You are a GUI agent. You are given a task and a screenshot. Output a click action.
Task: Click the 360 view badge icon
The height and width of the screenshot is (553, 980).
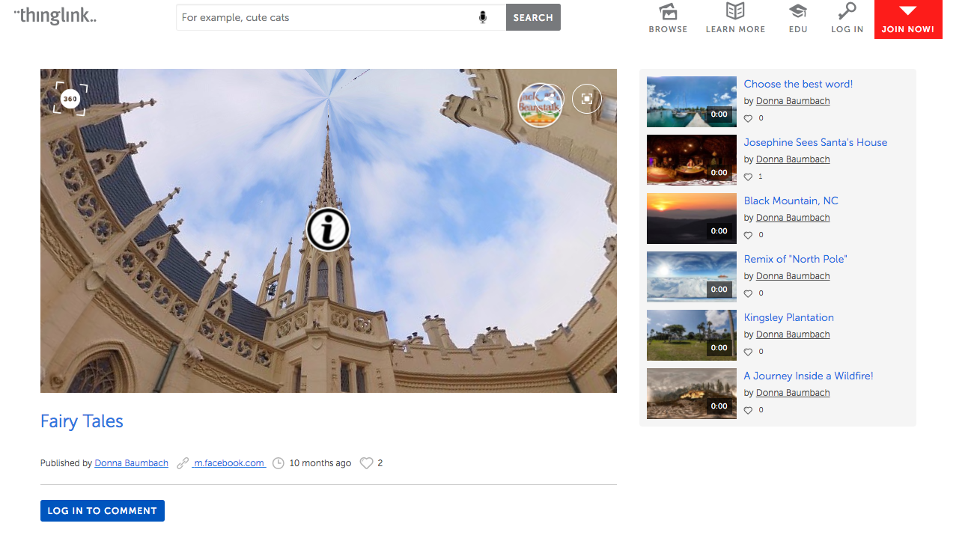pos(70,99)
